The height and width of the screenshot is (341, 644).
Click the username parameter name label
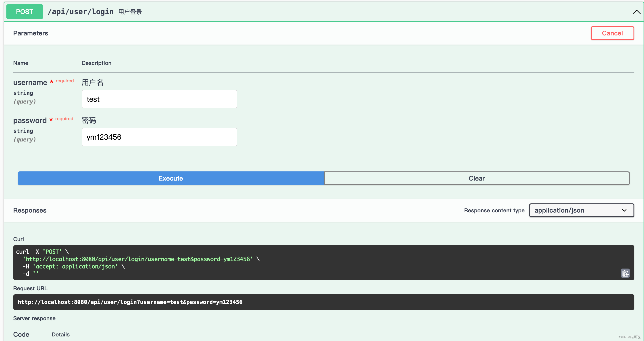pyautogui.click(x=30, y=83)
